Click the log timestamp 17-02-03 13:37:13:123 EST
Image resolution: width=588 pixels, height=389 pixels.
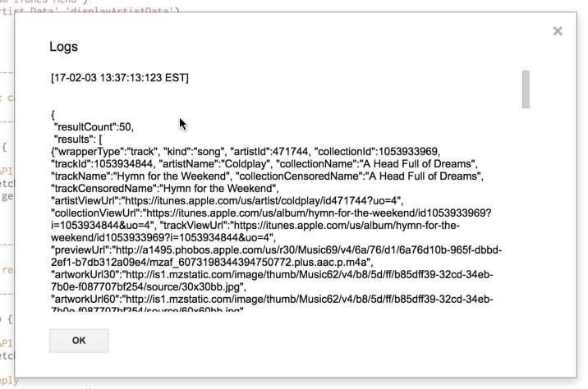click(120, 78)
